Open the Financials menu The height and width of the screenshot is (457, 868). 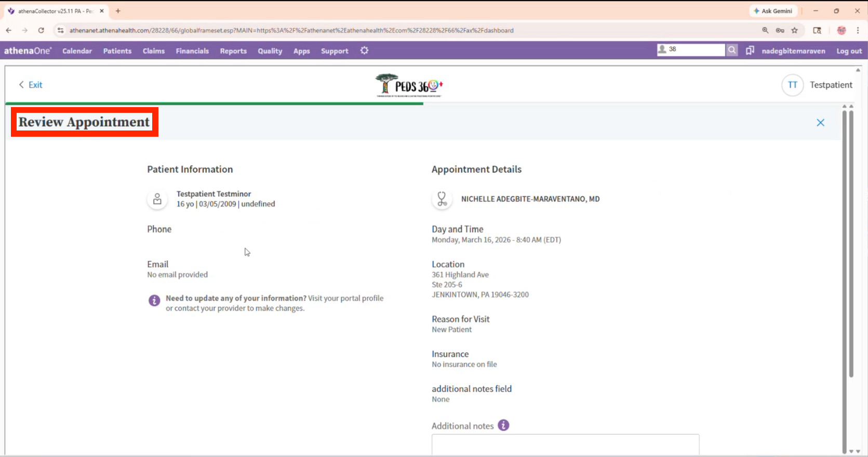tap(192, 51)
